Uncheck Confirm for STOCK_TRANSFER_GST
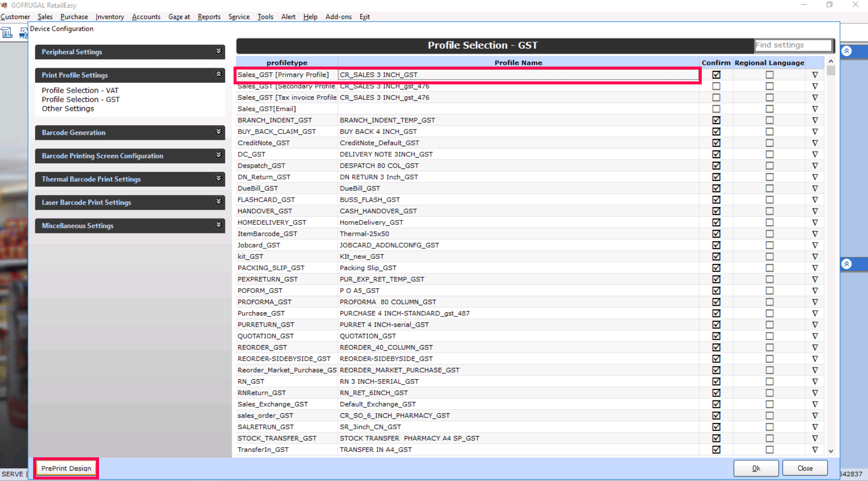Screen dimensions: 868x481 tap(716, 438)
